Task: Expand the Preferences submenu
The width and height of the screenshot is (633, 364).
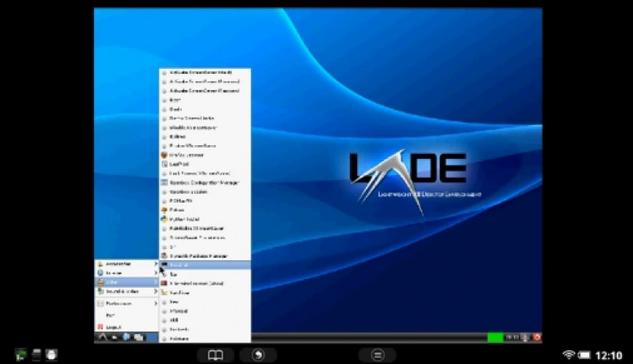Action: click(127, 303)
